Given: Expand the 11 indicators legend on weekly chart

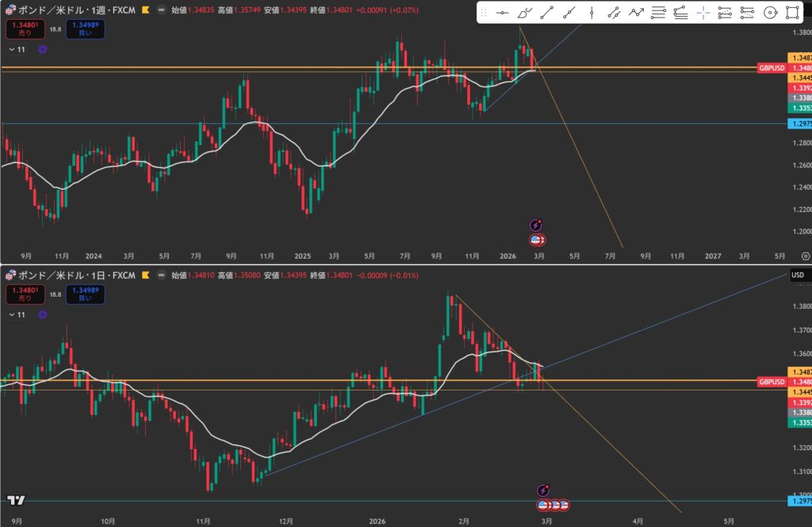Looking at the screenshot, I should tap(17, 49).
